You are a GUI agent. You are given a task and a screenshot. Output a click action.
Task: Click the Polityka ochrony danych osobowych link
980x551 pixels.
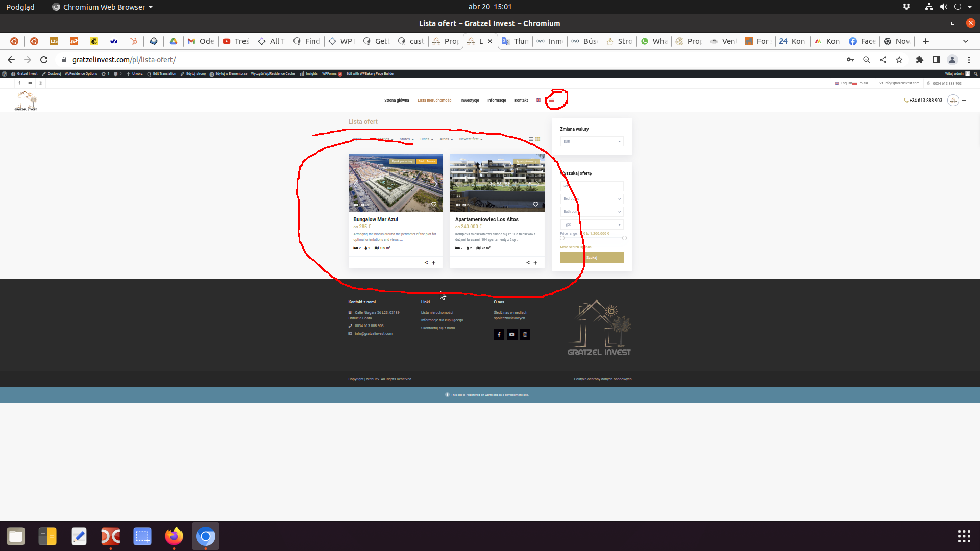[602, 379]
